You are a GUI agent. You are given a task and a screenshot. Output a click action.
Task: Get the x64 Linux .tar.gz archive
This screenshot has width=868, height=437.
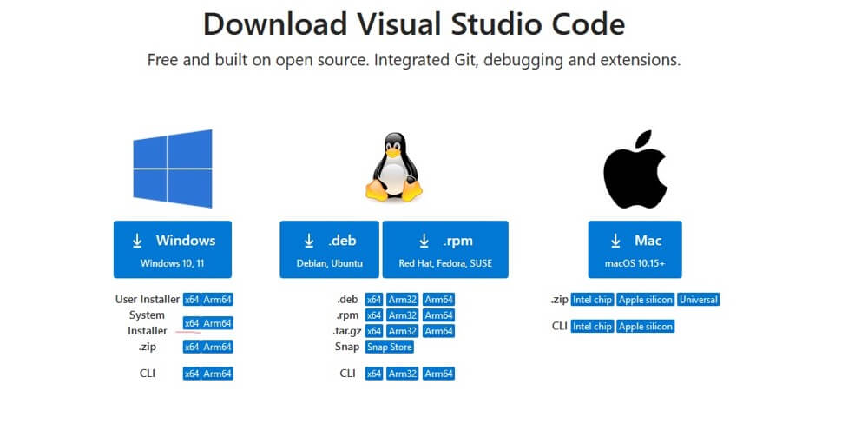tap(374, 331)
